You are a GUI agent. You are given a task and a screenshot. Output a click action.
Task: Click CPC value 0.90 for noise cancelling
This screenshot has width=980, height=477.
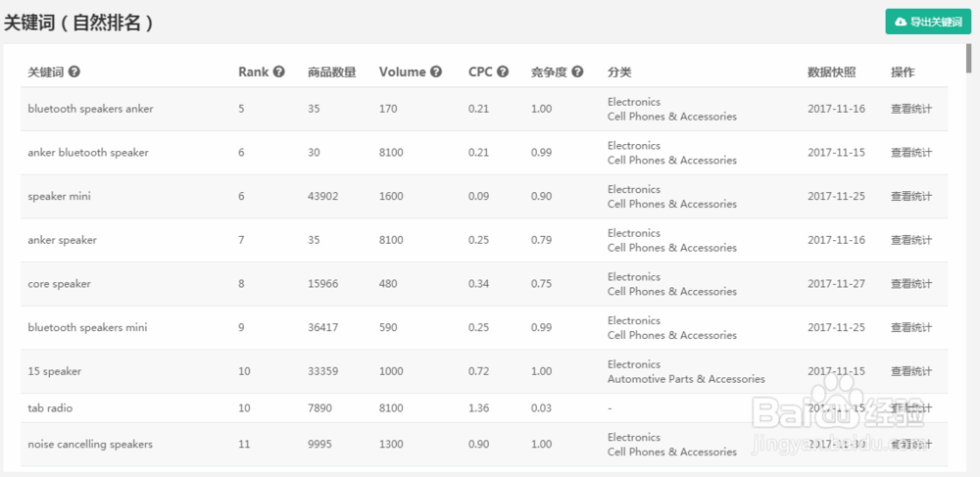[479, 444]
